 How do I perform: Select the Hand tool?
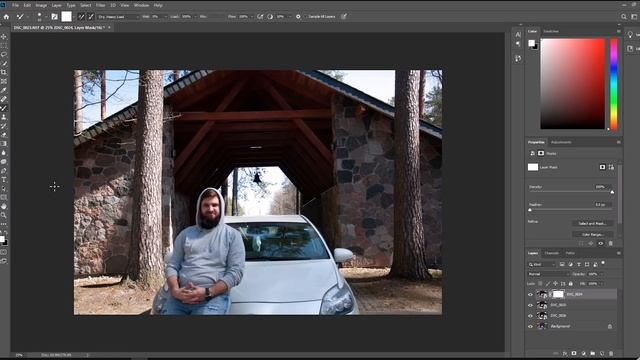pyautogui.click(x=4, y=207)
